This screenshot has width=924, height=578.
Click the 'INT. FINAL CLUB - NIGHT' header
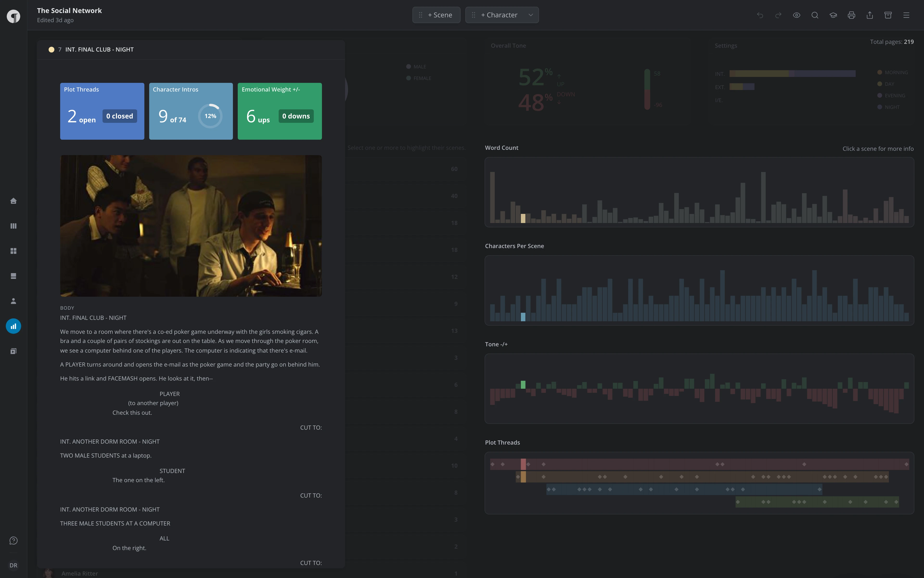(x=99, y=49)
